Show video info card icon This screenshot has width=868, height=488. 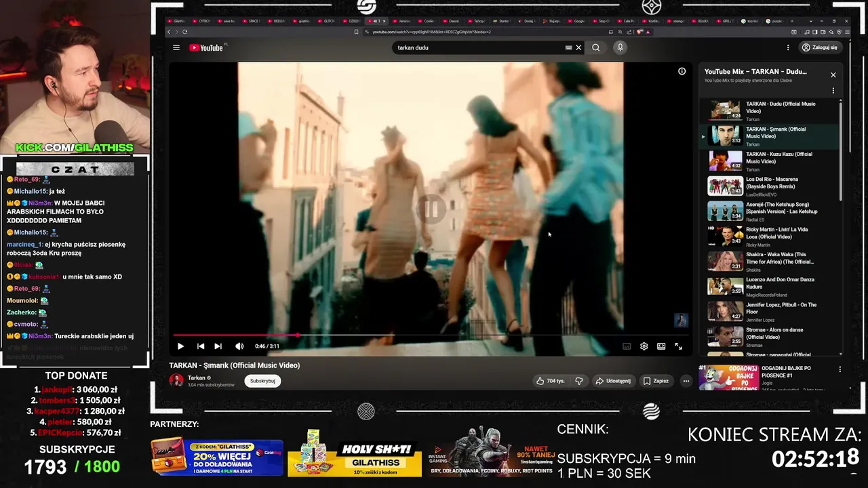682,71
